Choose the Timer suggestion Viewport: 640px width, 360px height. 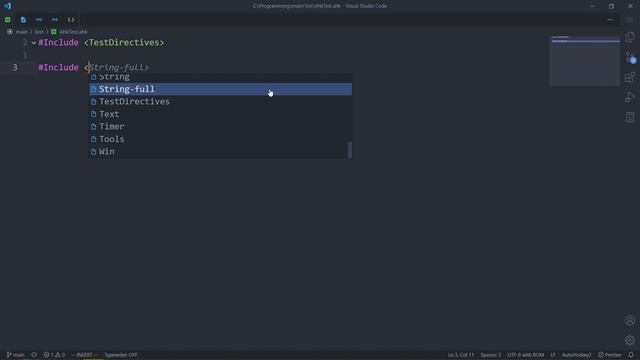(x=220, y=127)
